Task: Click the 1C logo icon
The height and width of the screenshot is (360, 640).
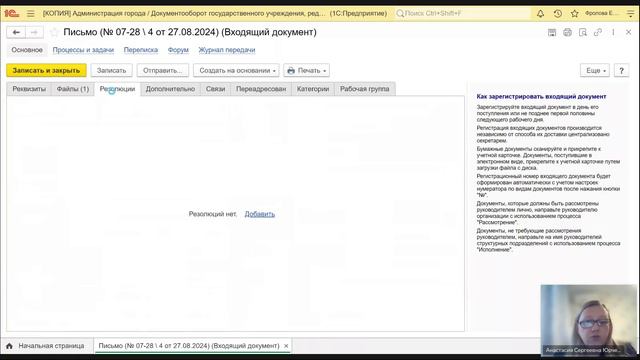Action: point(11,13)
